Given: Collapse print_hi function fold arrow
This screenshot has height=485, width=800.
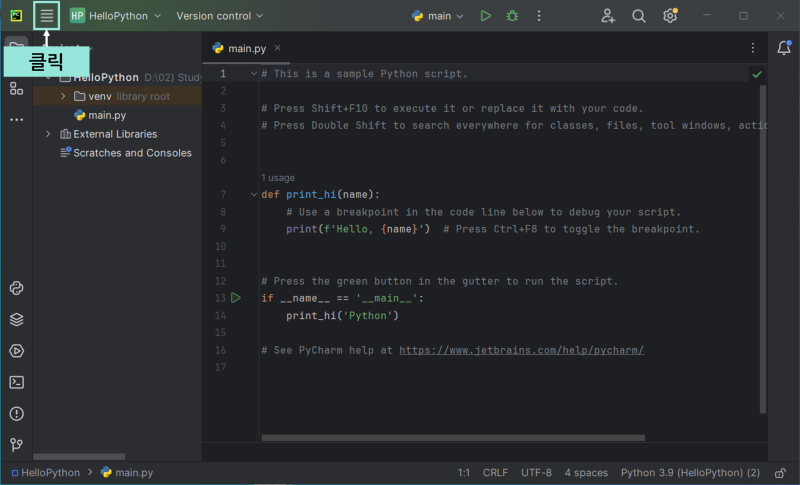Looking at the screenshot, I should click(x=254, y=194).
